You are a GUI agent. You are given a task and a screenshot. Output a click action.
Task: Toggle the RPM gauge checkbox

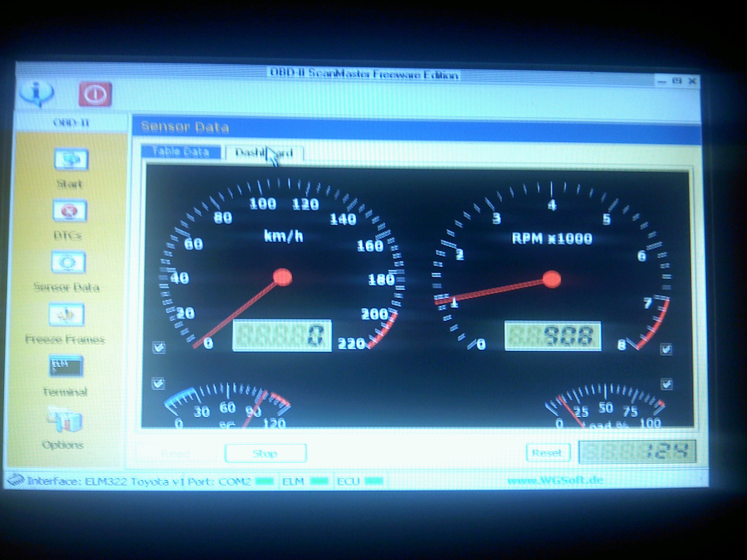point(666,349)
